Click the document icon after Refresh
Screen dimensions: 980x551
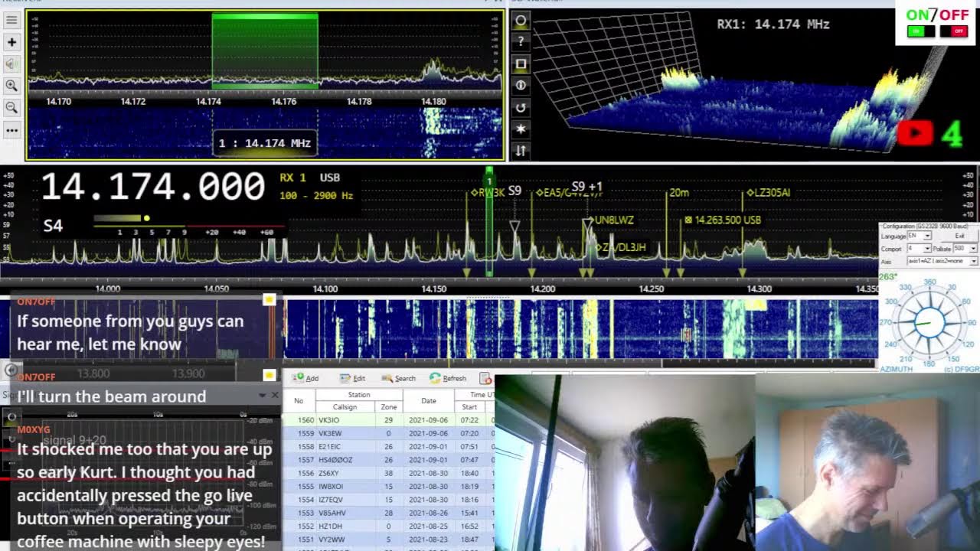485,378
